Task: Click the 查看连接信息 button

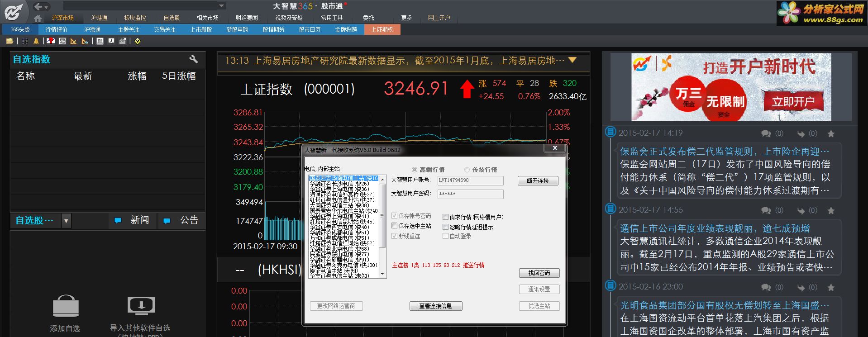Action: [435, 306]
